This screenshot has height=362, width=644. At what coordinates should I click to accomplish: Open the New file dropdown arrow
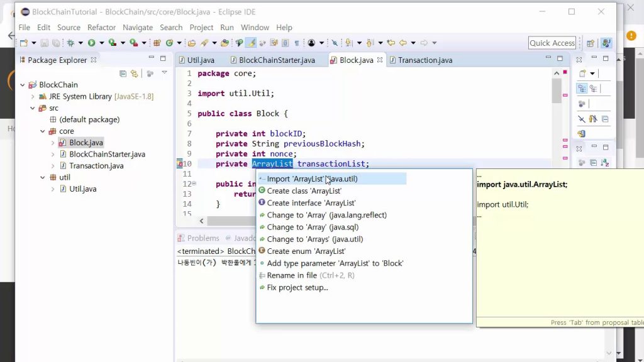[x=34, y=43]
